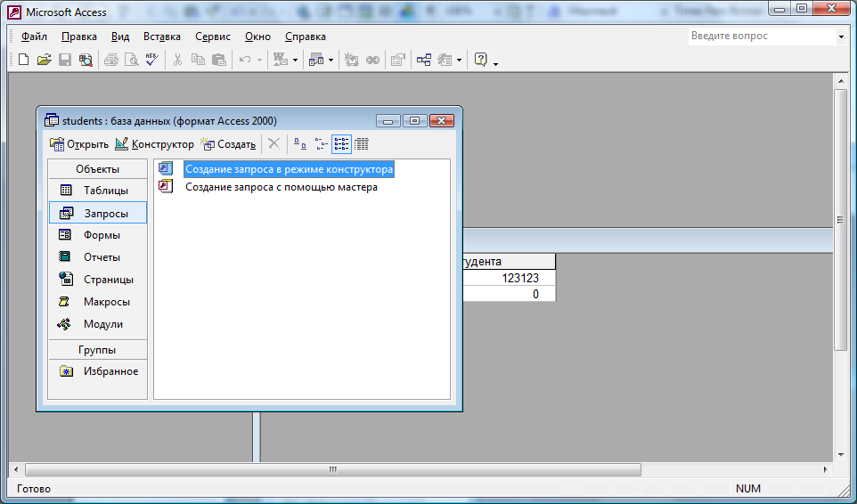The height and width of the screenshot is (504, 857).
Task: Select the Запросы object type
Action: pos(98,213)
